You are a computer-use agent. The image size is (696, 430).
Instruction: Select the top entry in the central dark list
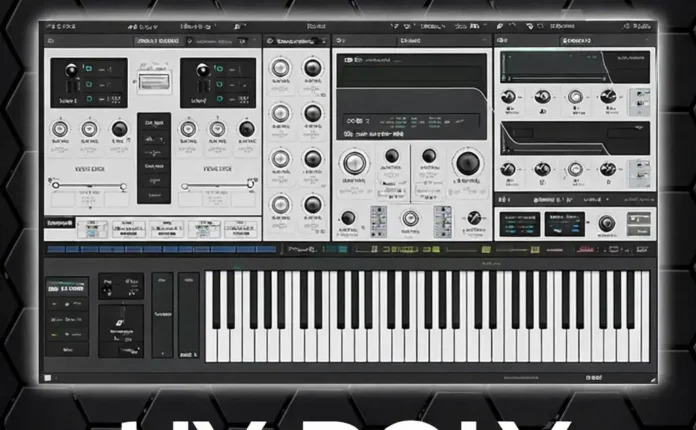(154, 123)
